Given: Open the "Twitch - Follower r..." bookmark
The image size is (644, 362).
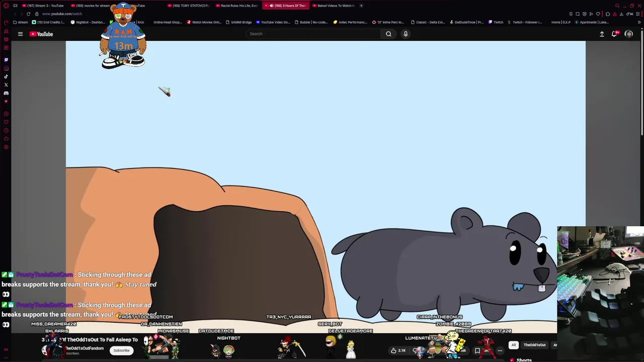Looking at the screenshot, I should click(x=525, y=22).
